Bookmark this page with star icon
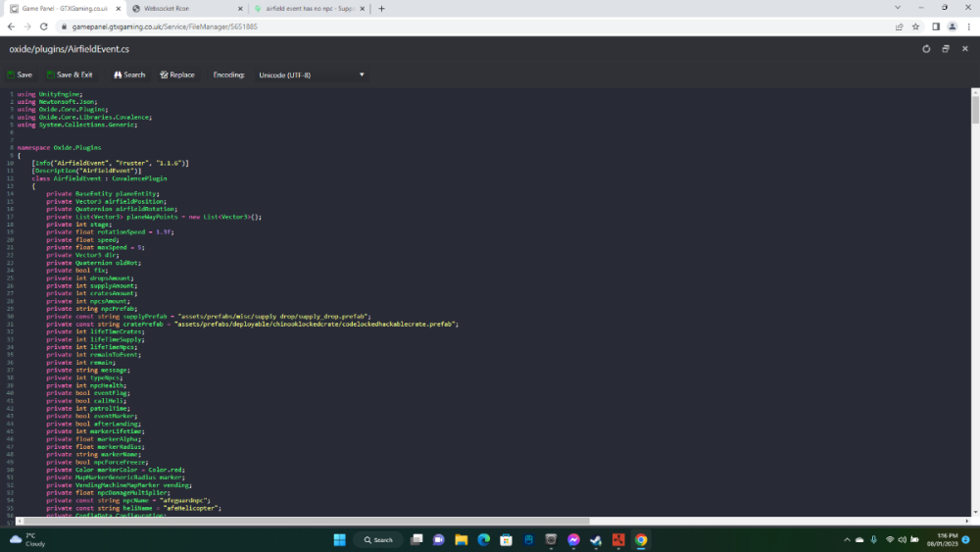 (x=915, y=26)
